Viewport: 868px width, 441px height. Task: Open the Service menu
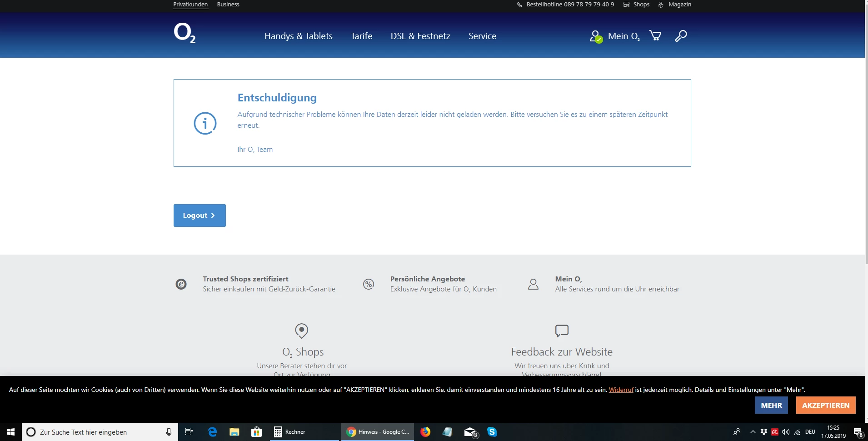pos(483,36)
